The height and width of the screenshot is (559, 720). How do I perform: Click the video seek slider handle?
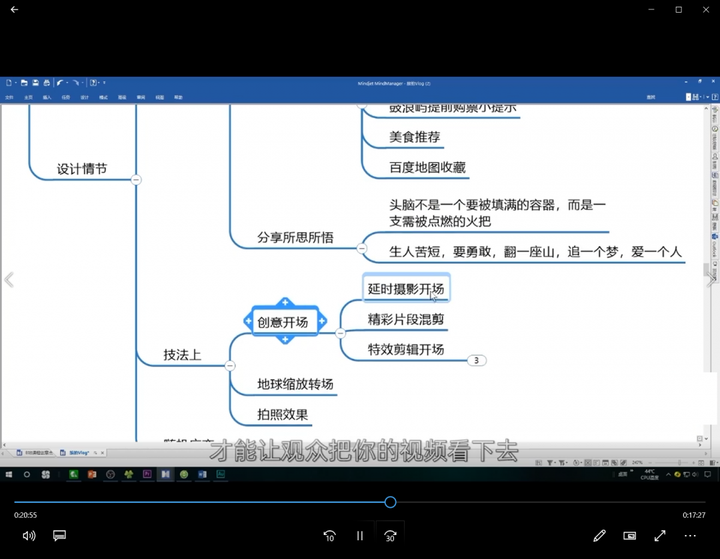390,502
